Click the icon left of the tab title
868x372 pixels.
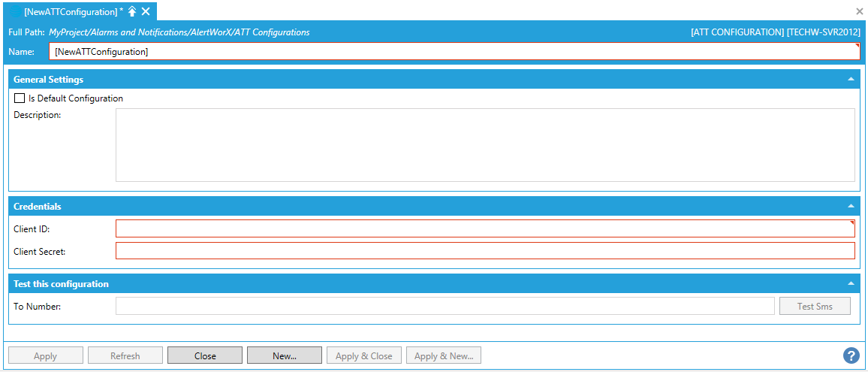[x=15, y=11]
